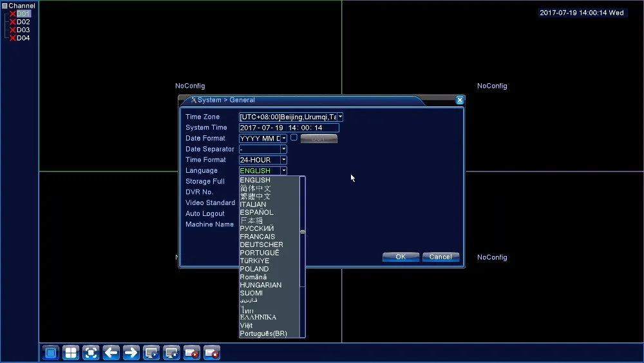Open the Time Format dropdown

(284, 159)
